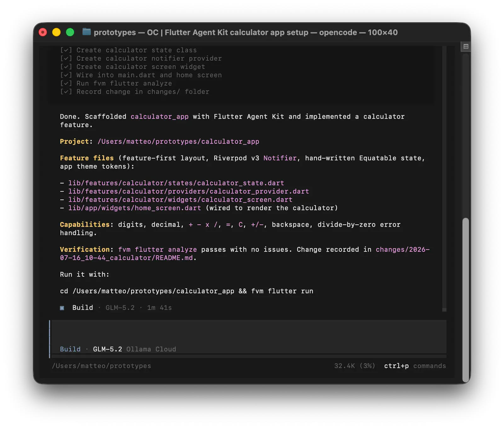Click the 'Feature files' heading

pyautogui.click(x=87, y=158)
